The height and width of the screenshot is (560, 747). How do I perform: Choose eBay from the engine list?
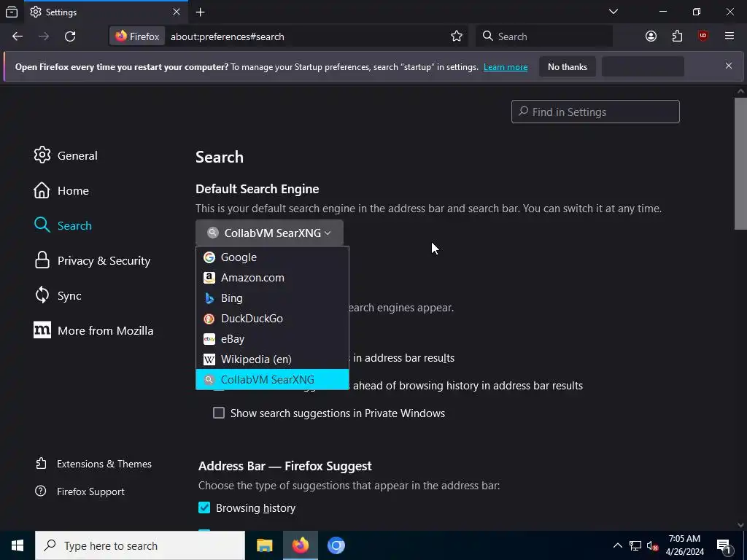coord(273,339)
